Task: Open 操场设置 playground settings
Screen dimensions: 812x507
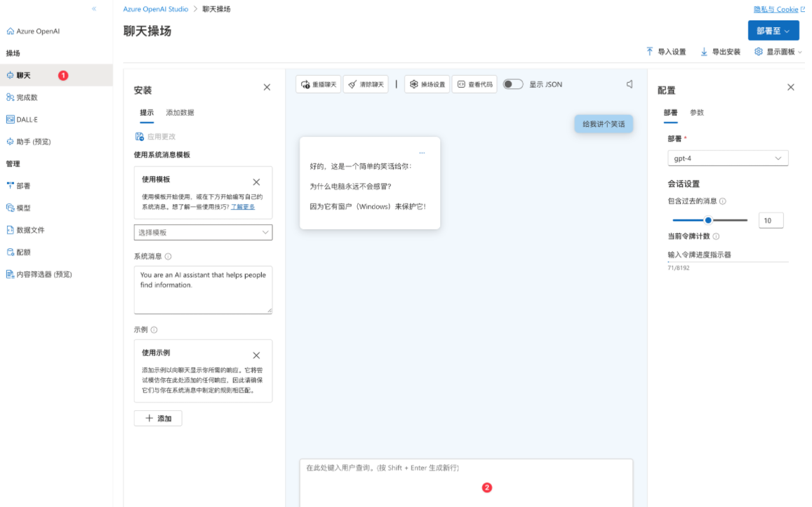Action: [427, 84]
